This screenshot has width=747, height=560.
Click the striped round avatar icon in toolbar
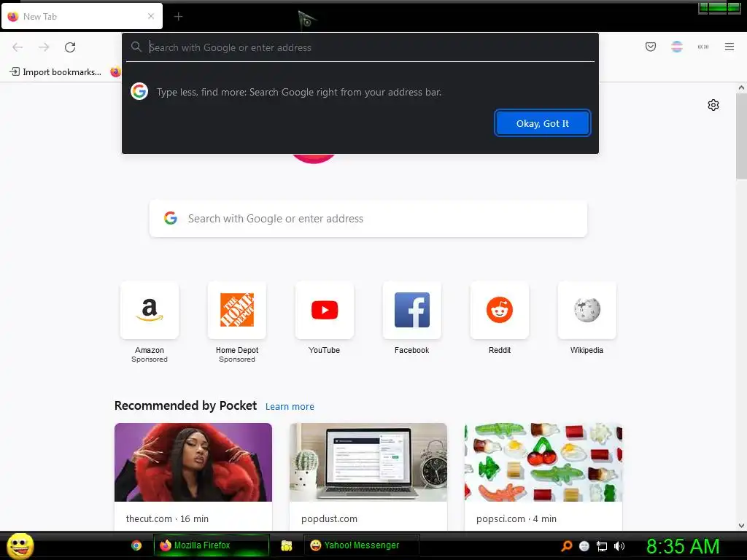click(676, 47)
